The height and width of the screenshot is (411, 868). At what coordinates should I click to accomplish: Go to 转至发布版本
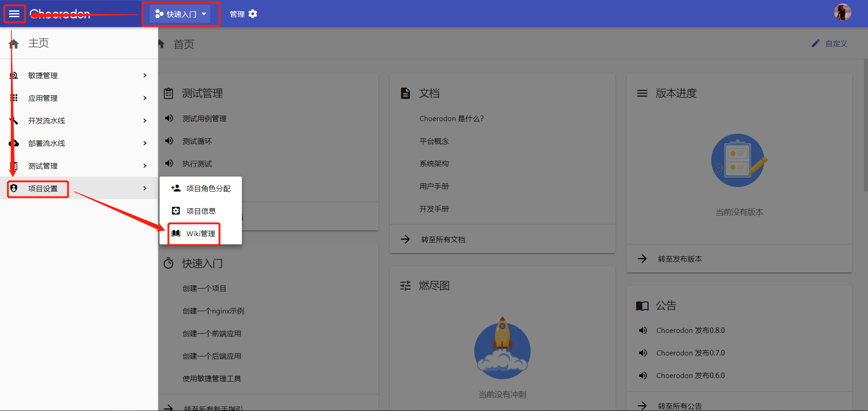click(680, 259)
